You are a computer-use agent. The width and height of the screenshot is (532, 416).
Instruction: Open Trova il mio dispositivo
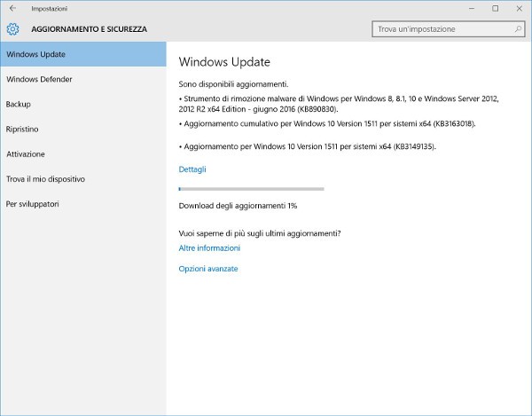(x=83, y=179)
